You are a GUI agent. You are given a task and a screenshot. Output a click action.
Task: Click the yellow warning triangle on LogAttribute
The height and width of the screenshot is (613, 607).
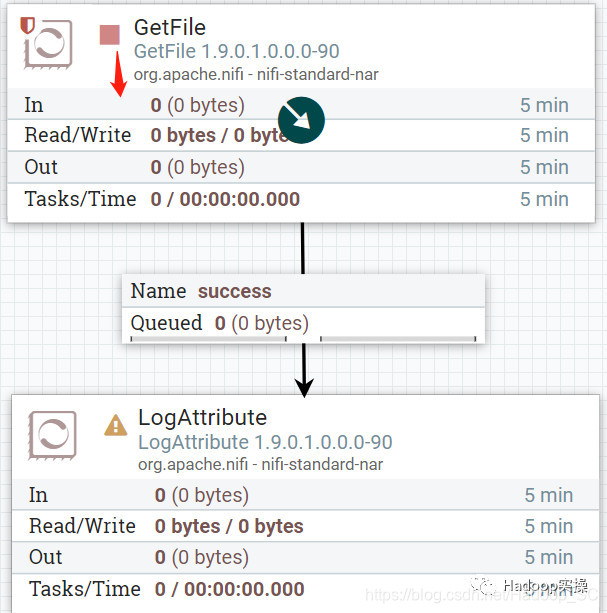click(115, 425)
